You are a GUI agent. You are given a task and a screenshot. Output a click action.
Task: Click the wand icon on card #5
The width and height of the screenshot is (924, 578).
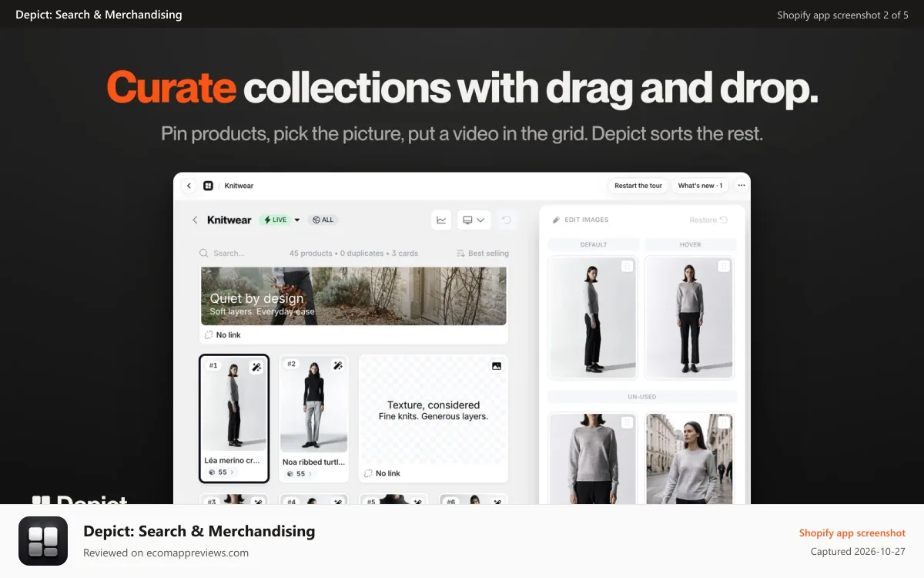417,502
